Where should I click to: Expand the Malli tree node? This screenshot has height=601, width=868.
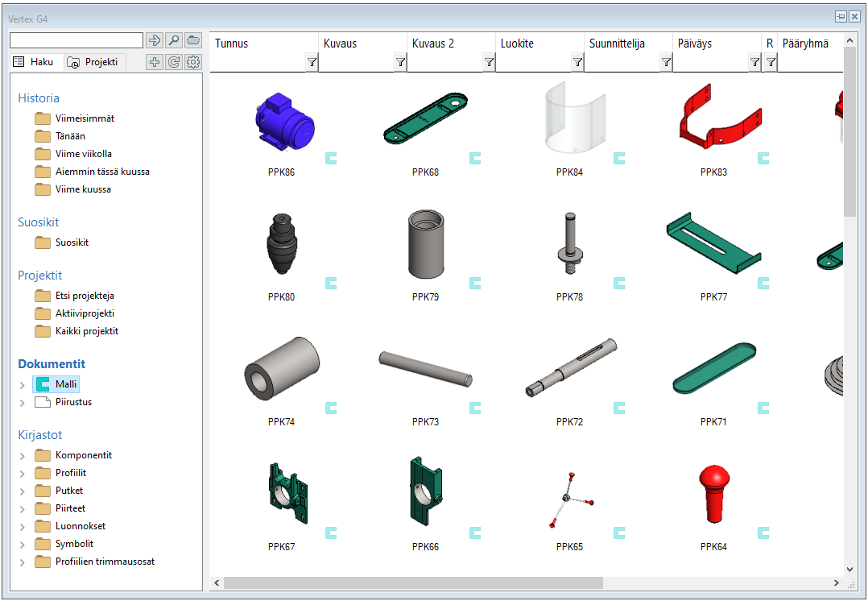coord(23,385)
